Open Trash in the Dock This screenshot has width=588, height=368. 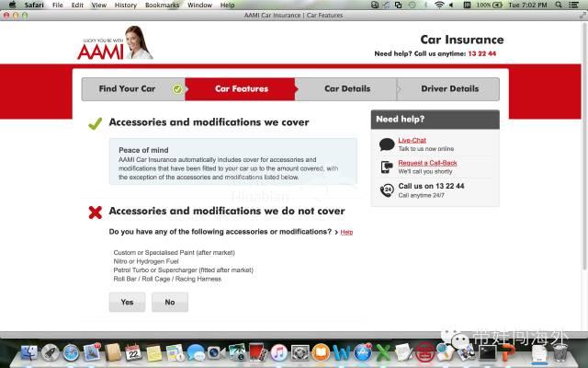click(560, 353)
